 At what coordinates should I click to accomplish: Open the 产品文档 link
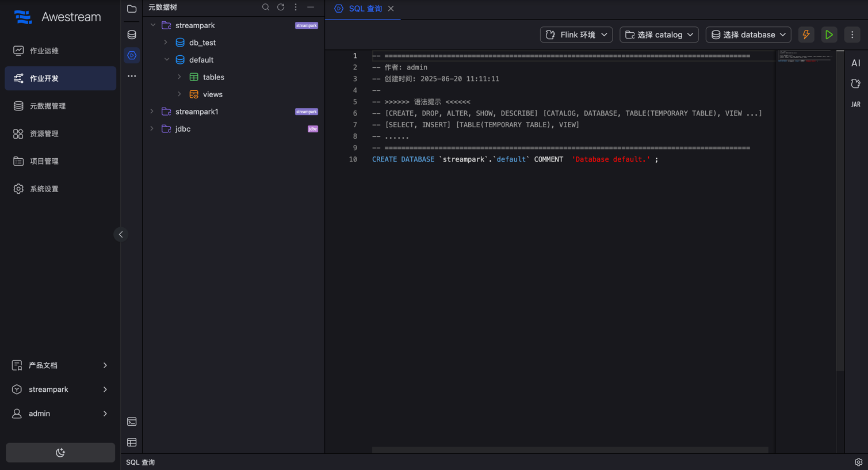[43, 365]
